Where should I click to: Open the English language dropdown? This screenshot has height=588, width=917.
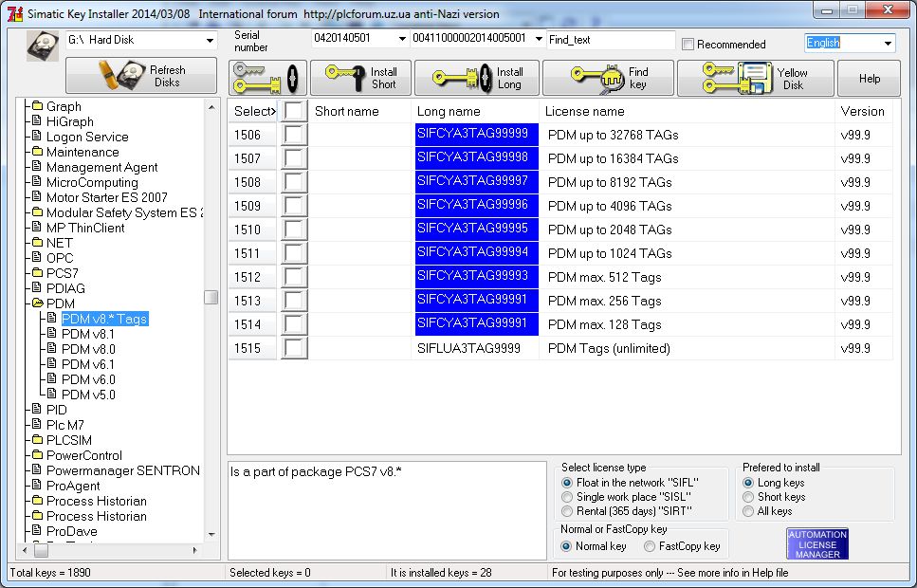[888, 43]
